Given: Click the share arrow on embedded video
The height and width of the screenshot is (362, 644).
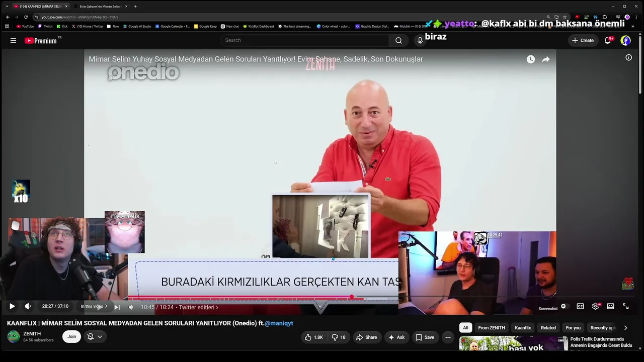Looking at the screenshot, I should 546,59.
